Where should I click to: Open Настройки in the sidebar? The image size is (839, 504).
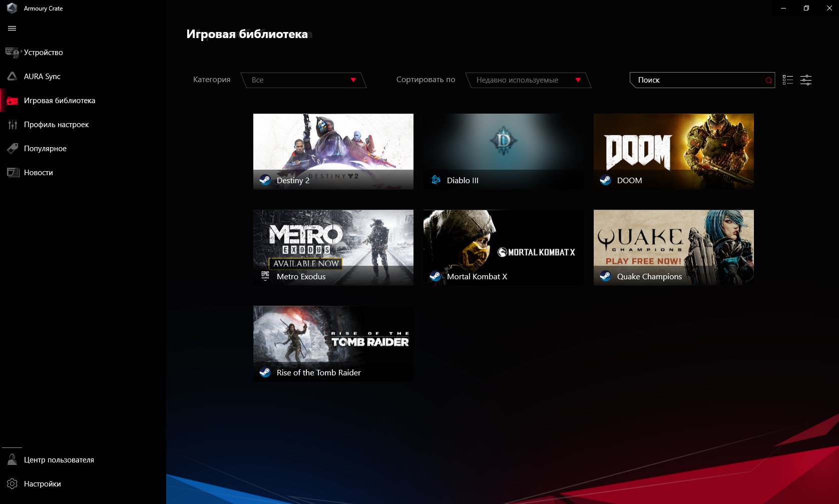83,483
